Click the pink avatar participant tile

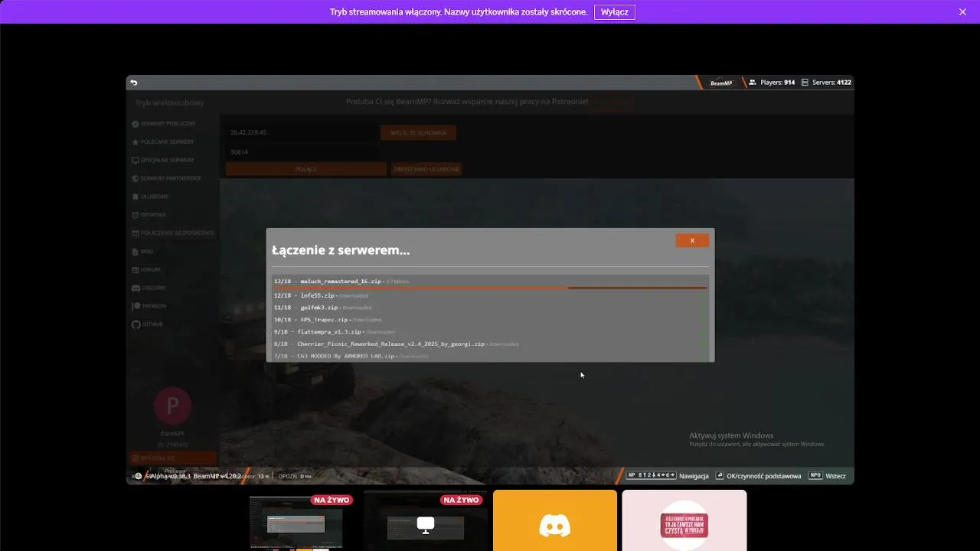(684, 520)
